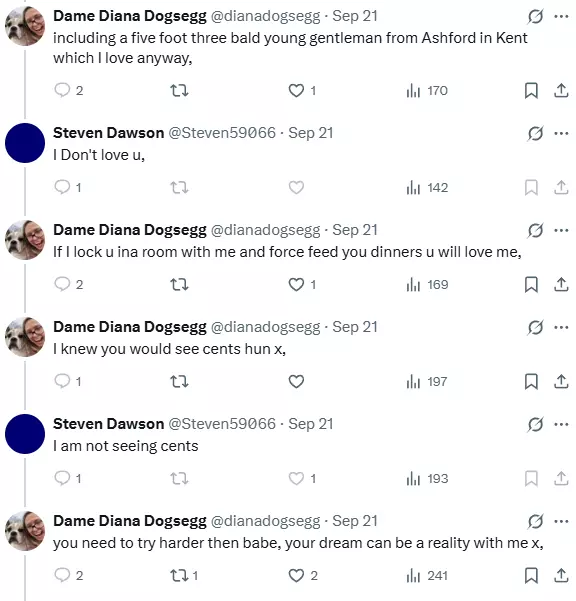Image resolution: width=576 pixels, height=601 pixels.
Task: View analytics for the 241-views tweet
Action: click(x=427, y=575)
